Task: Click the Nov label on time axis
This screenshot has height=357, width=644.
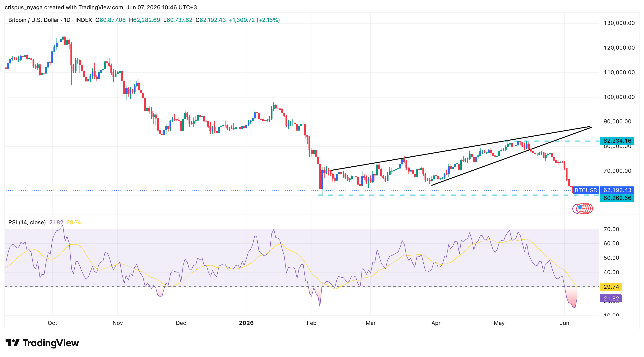Action: coord(118,323)
